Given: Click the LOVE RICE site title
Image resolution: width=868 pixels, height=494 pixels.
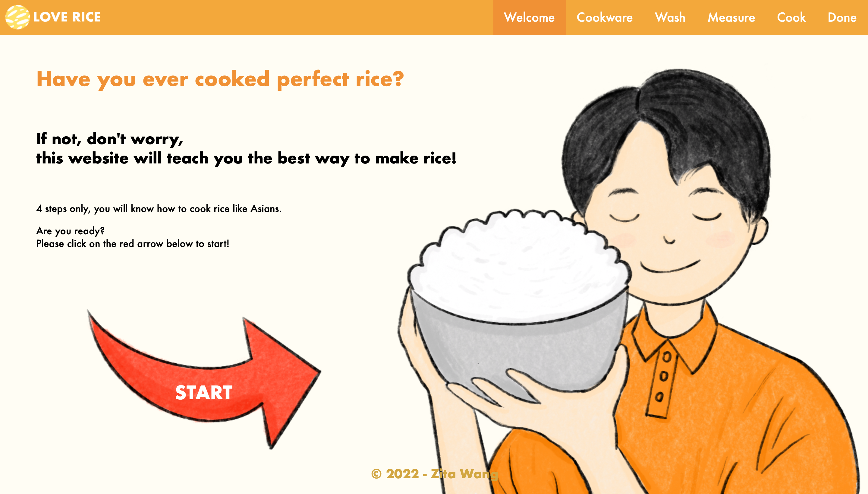Looking at the screenshot, I should pos(67,17).
